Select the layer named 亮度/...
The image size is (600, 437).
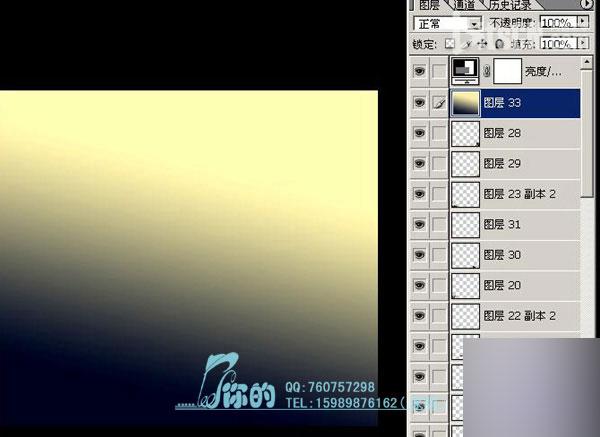(x=543, y=71)
